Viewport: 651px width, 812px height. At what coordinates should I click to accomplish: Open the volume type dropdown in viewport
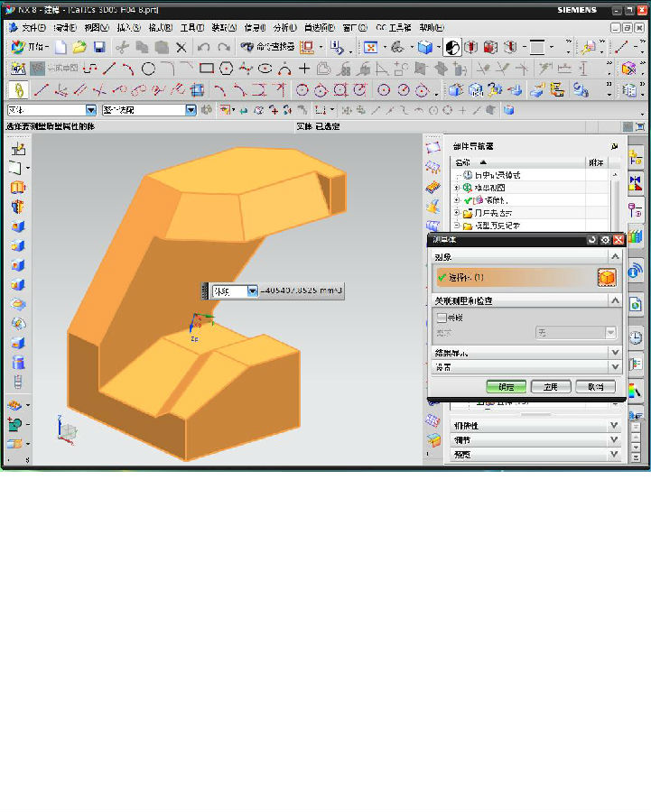[x=252, y=291]
